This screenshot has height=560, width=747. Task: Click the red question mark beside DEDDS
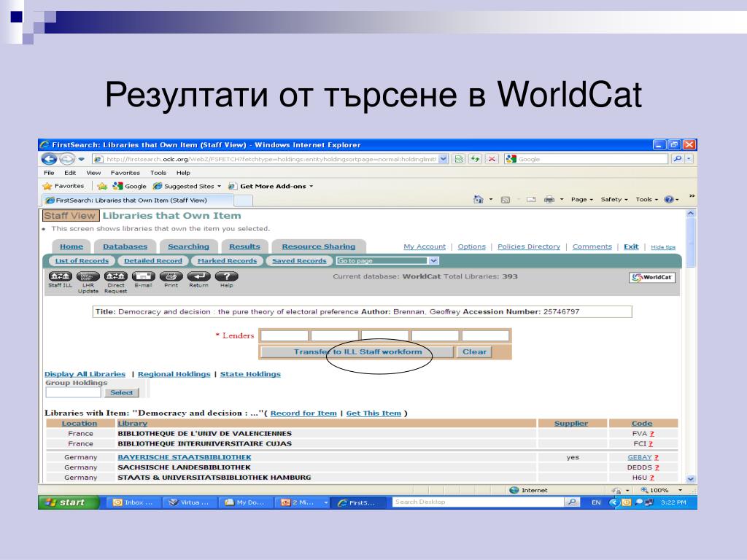pyautogui.click(x=657, y=467)
